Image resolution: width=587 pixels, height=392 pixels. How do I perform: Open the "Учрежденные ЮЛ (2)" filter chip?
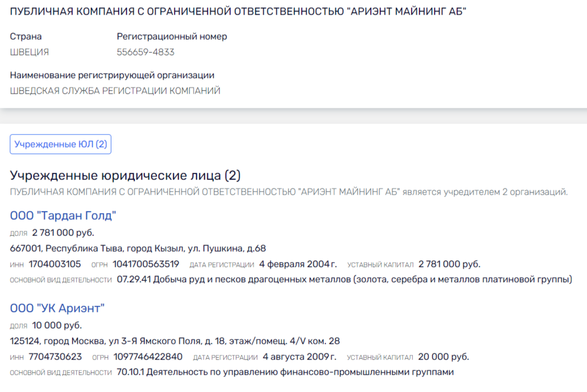coord(60,144)
